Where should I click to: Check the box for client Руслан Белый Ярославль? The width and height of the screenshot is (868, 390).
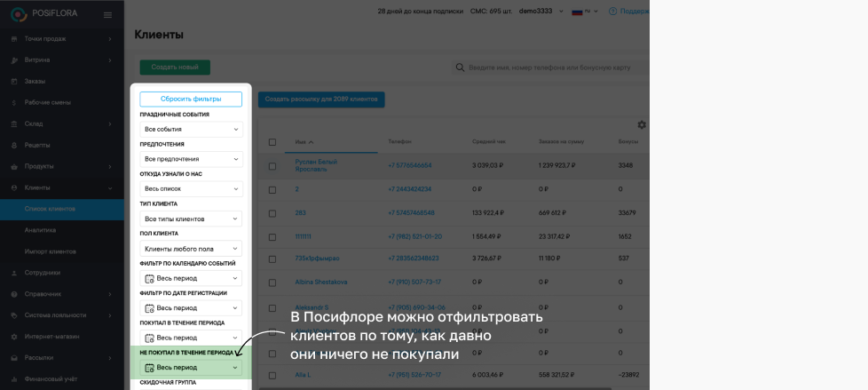point(272,165)
